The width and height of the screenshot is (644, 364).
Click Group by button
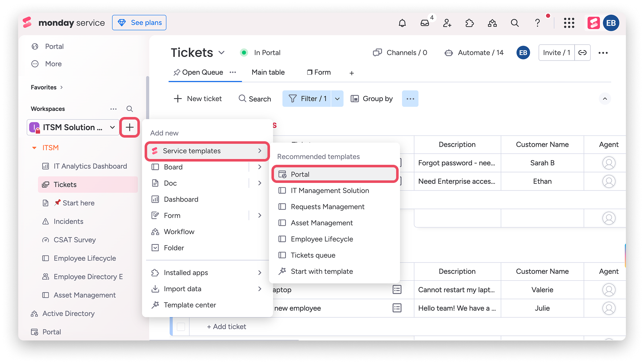pos(372,99)
